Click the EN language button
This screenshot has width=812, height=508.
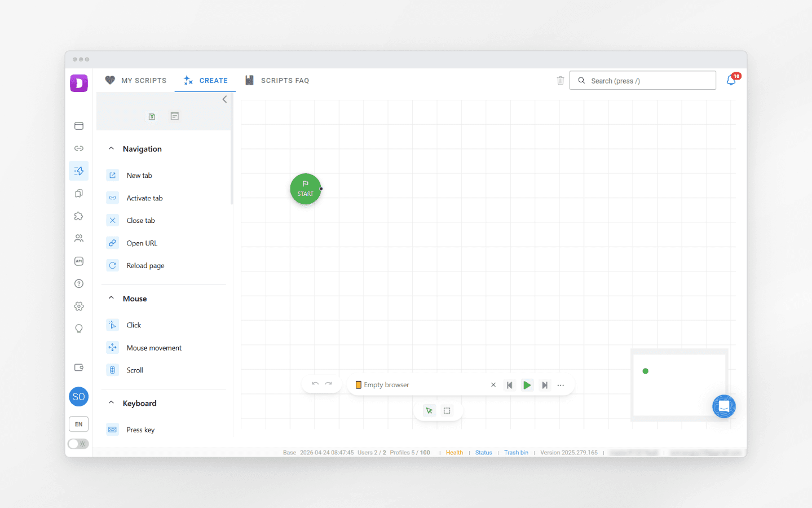point(79,424)
